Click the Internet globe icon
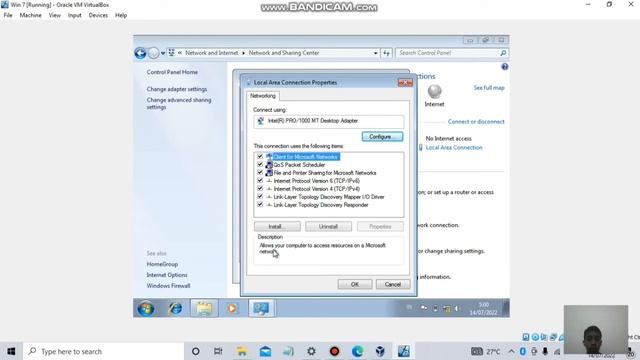640x360 pixels. [x=434, y=91]
